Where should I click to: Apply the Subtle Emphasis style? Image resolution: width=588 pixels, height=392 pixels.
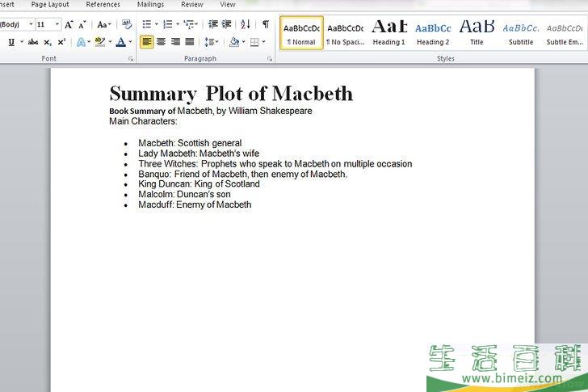[565, 33]
